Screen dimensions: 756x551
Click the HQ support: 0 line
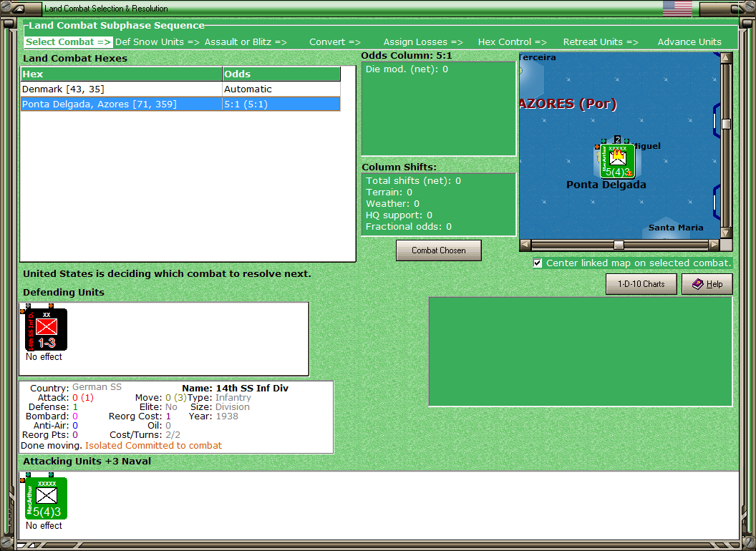point(399,215)
